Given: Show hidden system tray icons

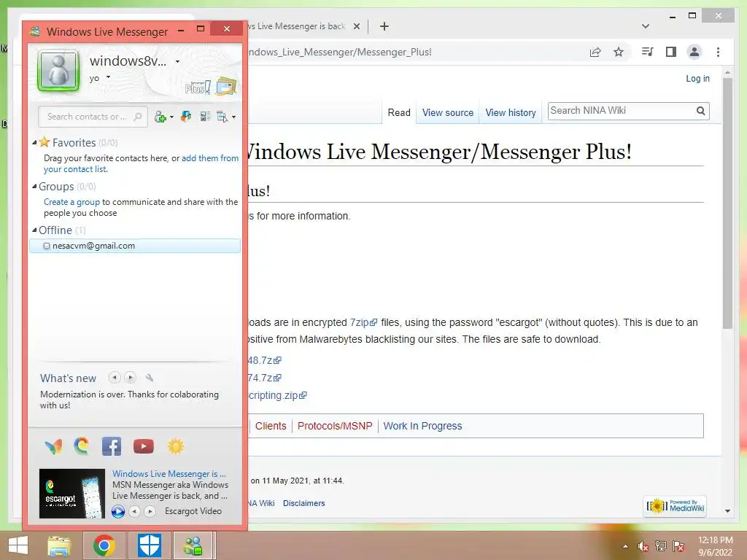Looking at the screenshot, I should (625, 546).
